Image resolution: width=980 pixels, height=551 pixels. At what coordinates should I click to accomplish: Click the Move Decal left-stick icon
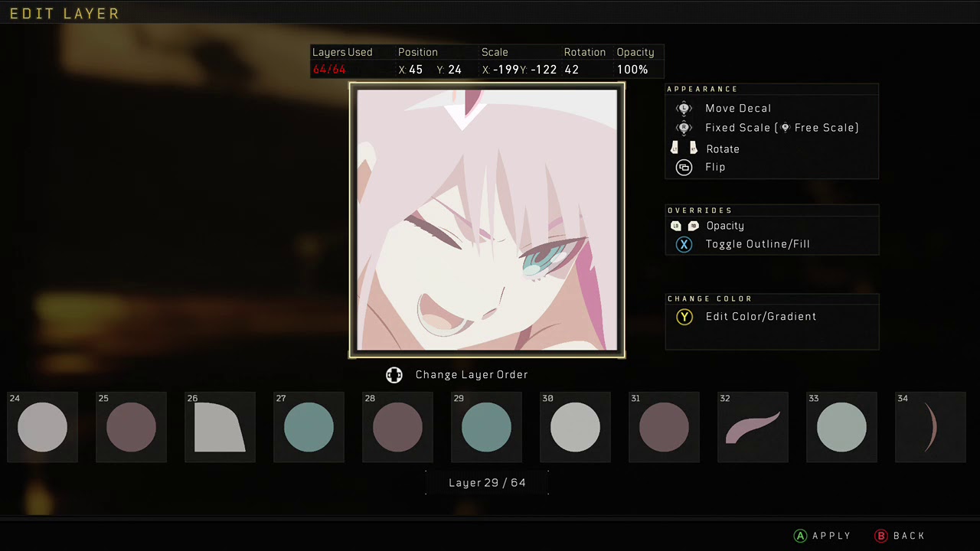click(x=684, y=109)
